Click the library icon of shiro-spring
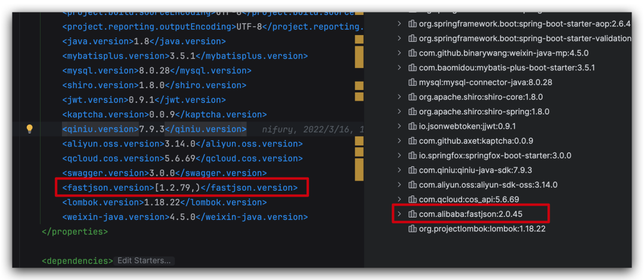The width and height of the screenshot is (644, 280). click(413, 111)
